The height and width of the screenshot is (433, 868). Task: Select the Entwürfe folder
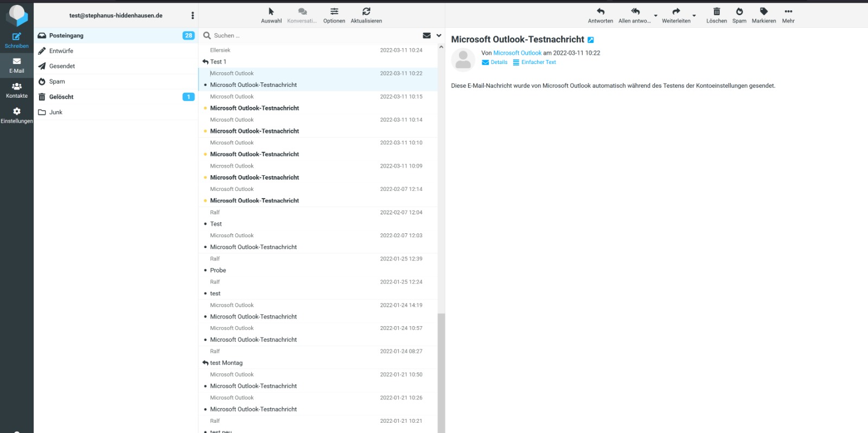[116, 51]
